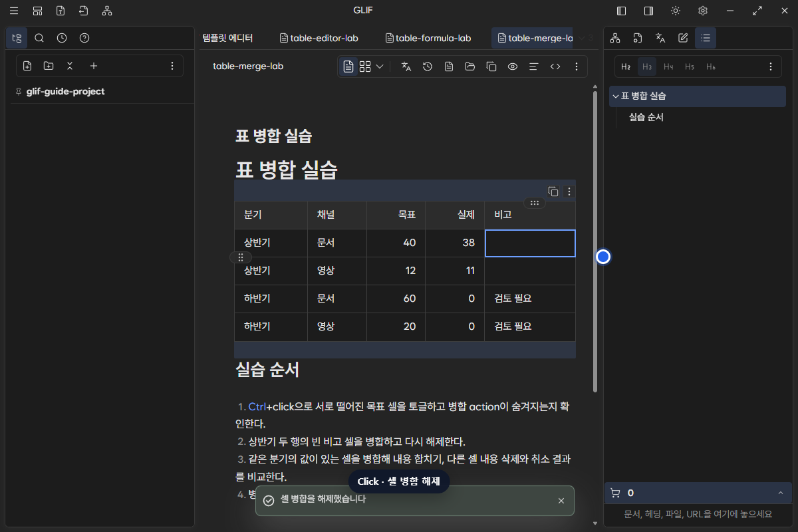This screenshot has width=798, height=532.
Task: Toggle the H4 heading level filter
Action: [x=668, y=66]
